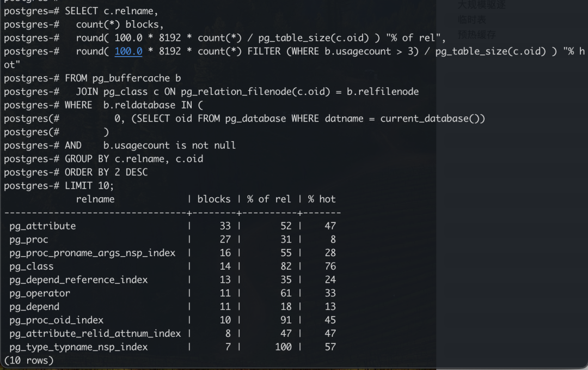Select the pg_attribute relname cell in results
588x370 pixels.
[x=42, y=226]
